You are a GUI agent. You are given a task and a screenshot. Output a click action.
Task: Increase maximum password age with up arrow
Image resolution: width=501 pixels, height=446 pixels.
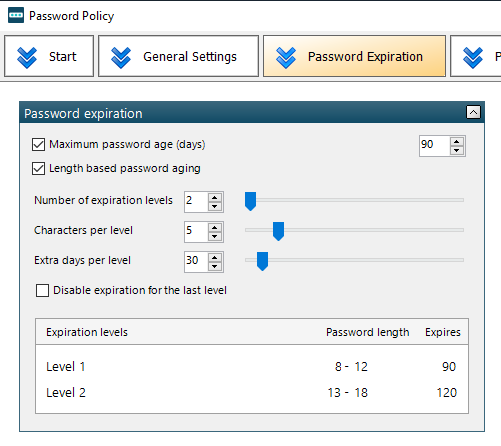[x=456, y=142]
